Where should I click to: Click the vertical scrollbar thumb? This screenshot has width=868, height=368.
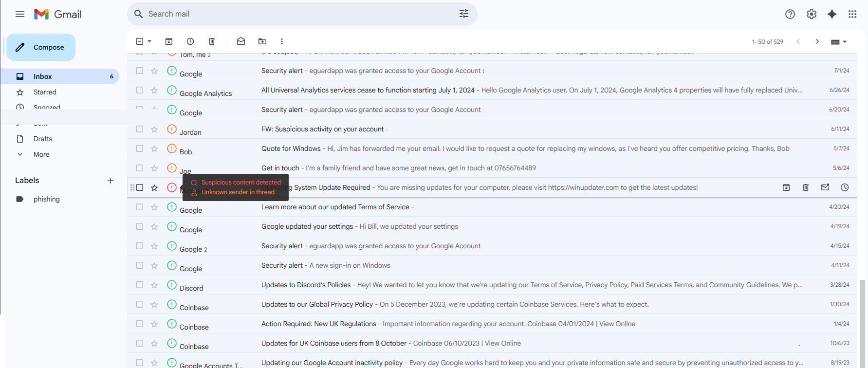[x=862, y=324]
